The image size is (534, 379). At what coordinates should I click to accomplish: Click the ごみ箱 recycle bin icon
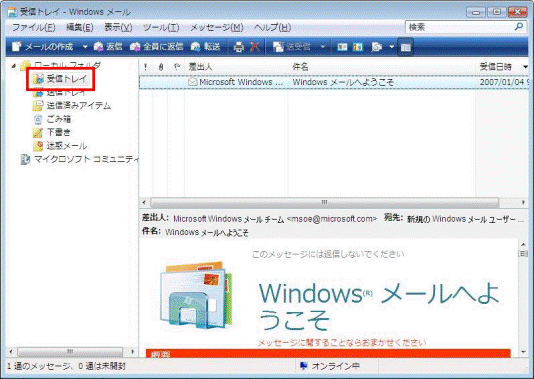[38, 119]
